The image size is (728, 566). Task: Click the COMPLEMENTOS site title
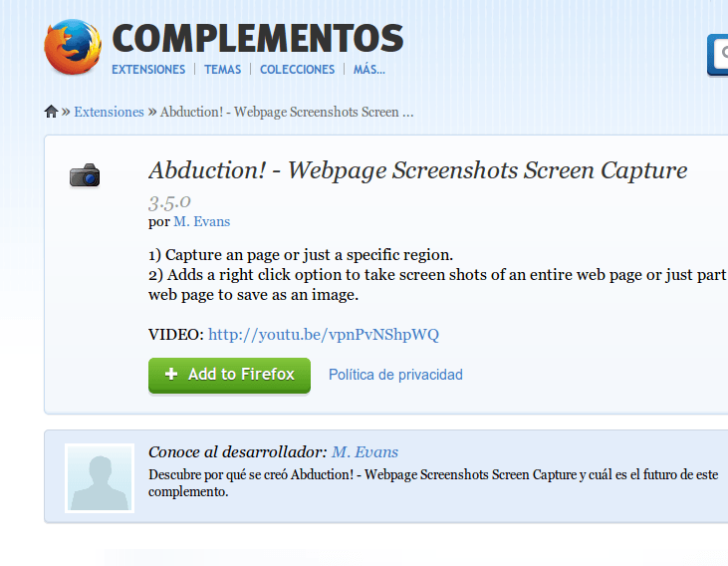[258, 39]
